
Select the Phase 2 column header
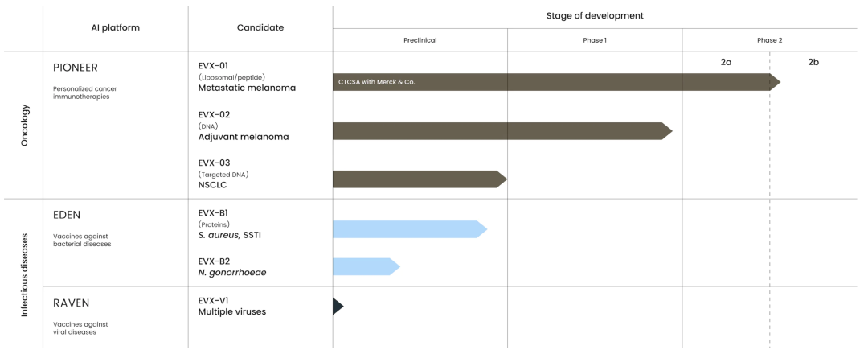(x=769, y=40)
